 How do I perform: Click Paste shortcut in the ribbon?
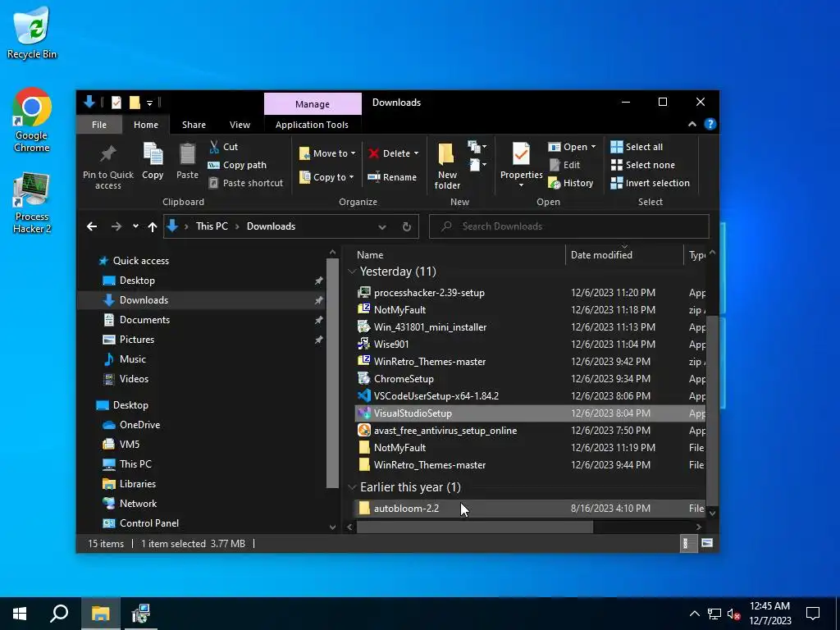246,183
